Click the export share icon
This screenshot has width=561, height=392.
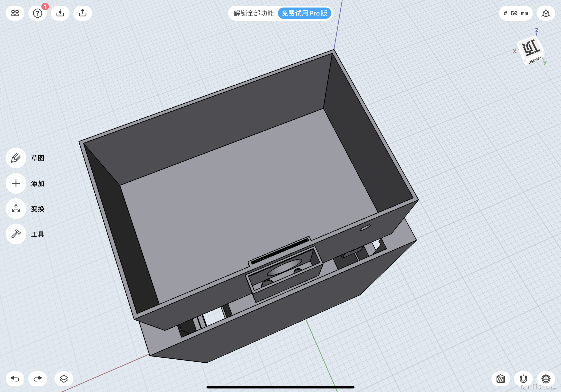tap(83, 13)
